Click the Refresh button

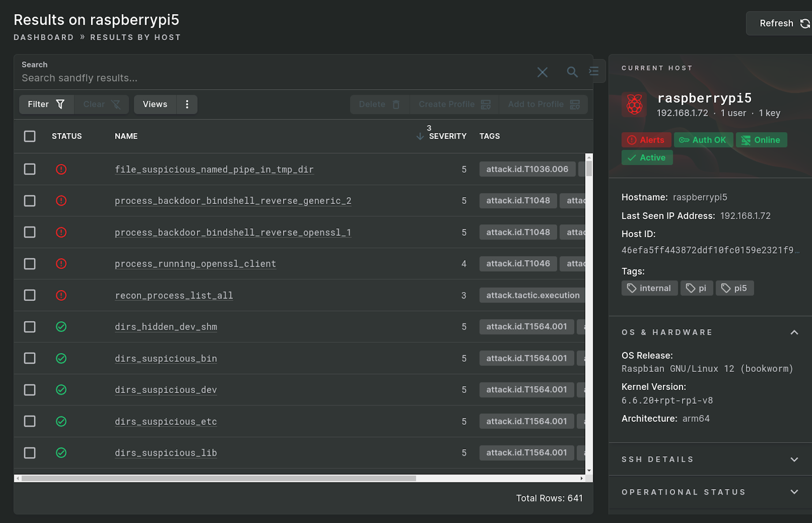click(x=780, y=23)
